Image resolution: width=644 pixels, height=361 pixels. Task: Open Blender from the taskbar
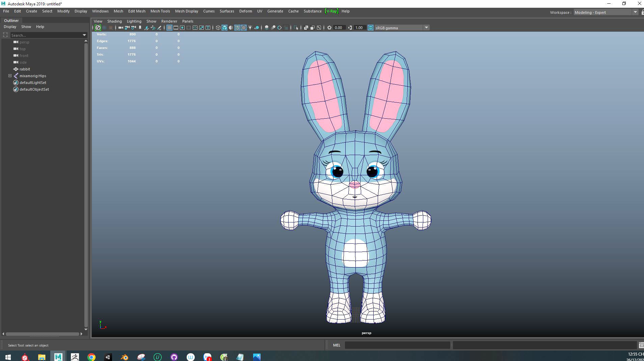(125, 357)
